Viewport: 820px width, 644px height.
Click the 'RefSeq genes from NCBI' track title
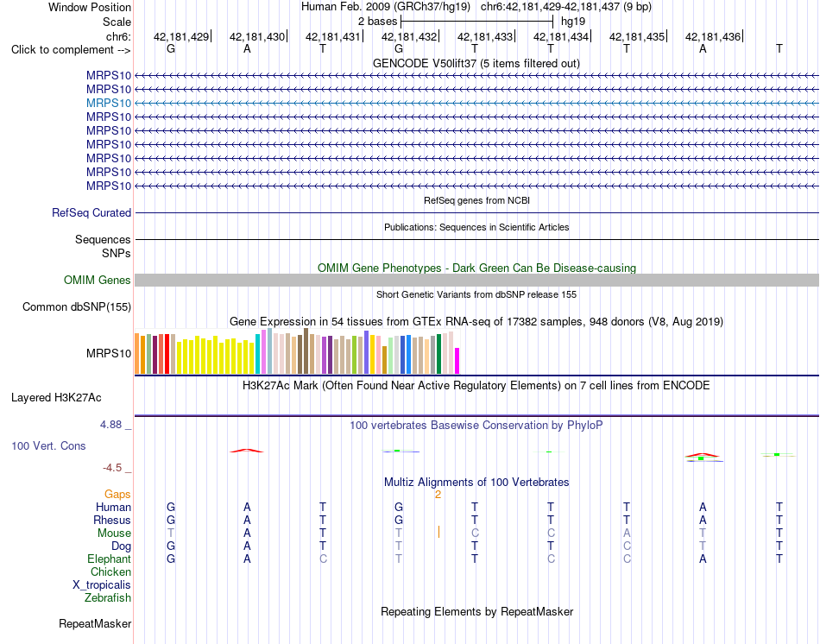click(476, 200)
